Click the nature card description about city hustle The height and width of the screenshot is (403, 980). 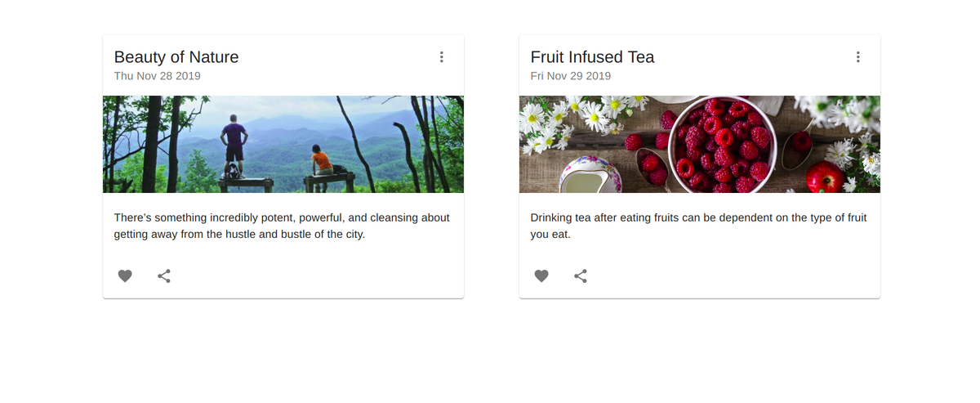[282, 226]
